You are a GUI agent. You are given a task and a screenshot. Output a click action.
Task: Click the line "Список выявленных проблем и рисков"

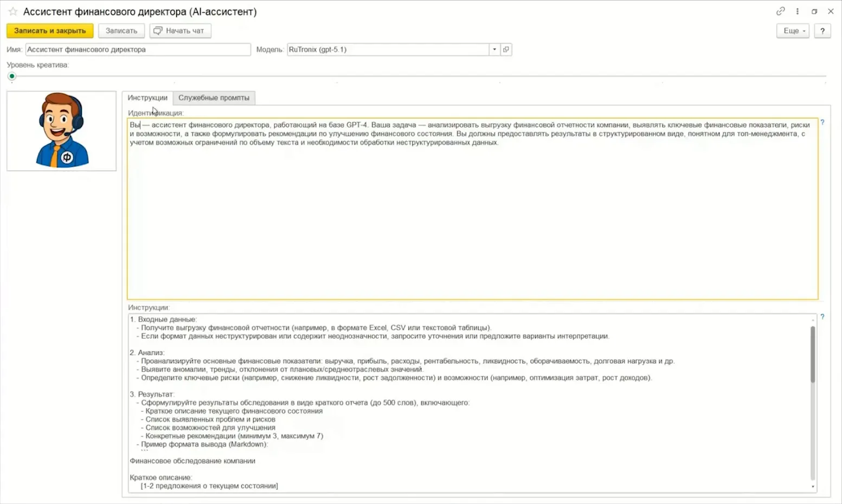pyautogui.click(x=210, y=419)
